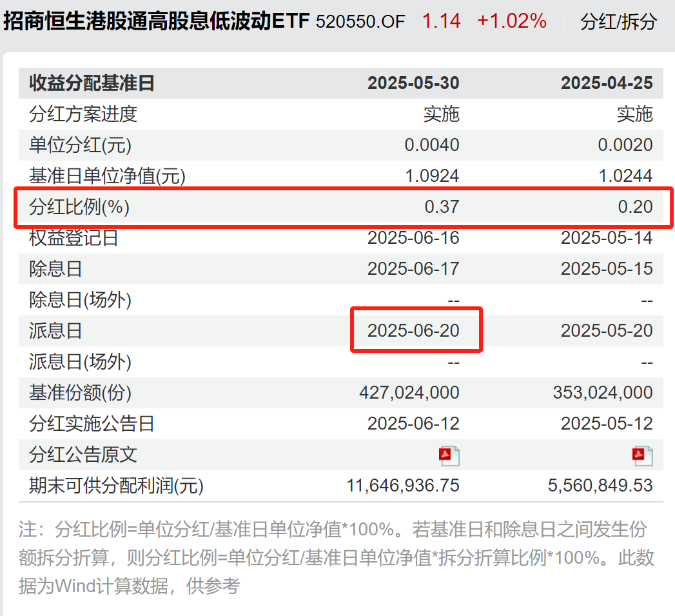Click the change percentage +1.02%
Viewport: 675px width, 616px height.
point(512,21)
